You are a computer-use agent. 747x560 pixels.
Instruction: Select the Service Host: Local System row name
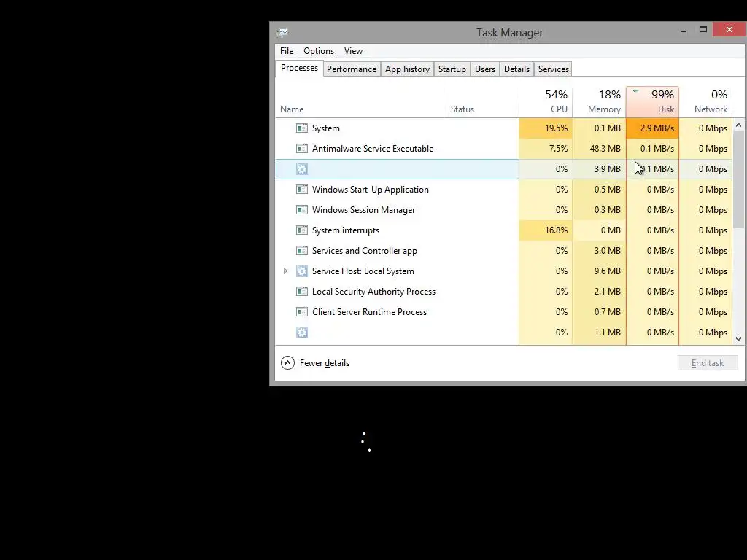(x=363, y=271)
